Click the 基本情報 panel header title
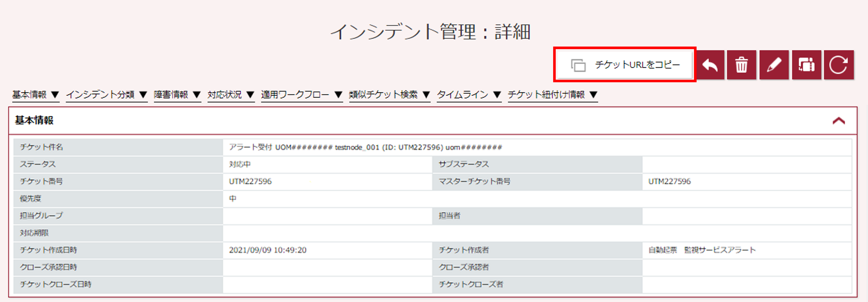Viewport: 868px width, 302px height. point(34,120)
